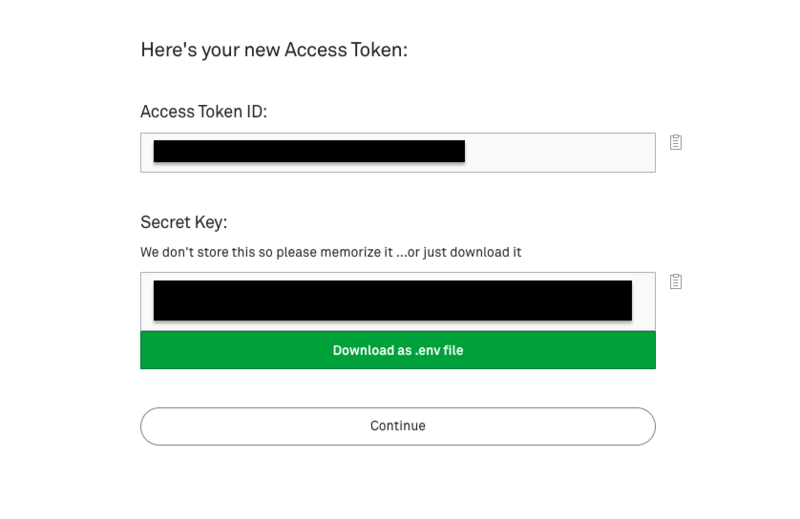The height and width of the screenshot is (519, 800).
Task: Select the 'Here's your new Access Token' heading
Action: click(274, 50)
